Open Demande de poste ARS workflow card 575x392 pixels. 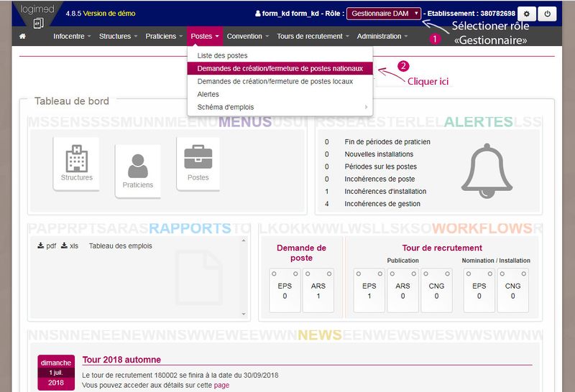pos(318,291)
